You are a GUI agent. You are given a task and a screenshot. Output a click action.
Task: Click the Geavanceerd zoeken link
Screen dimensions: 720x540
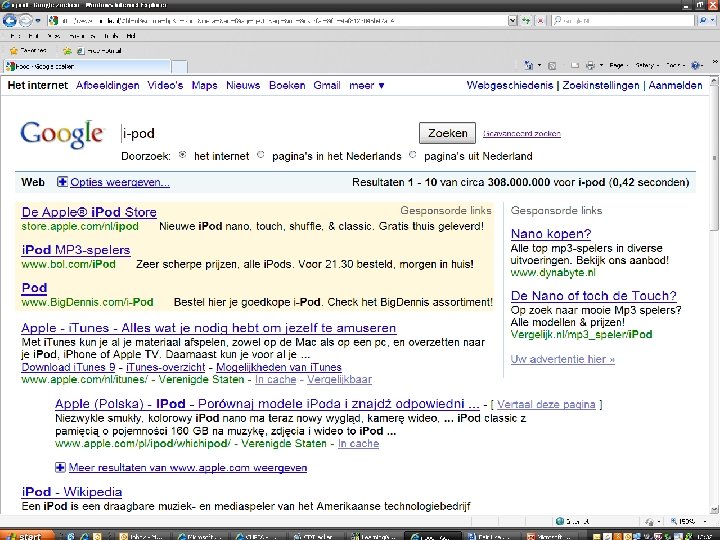click(x=522, y=134)
